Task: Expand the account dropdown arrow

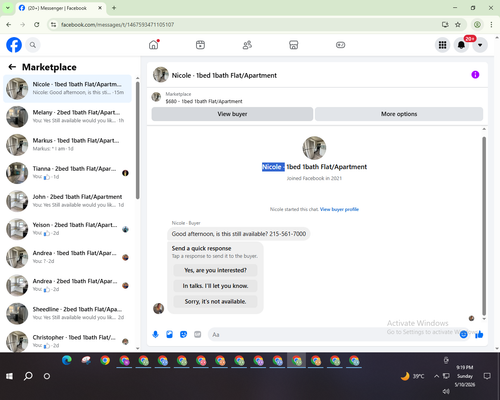Action: pyautogui.click(x=480, y=45)
